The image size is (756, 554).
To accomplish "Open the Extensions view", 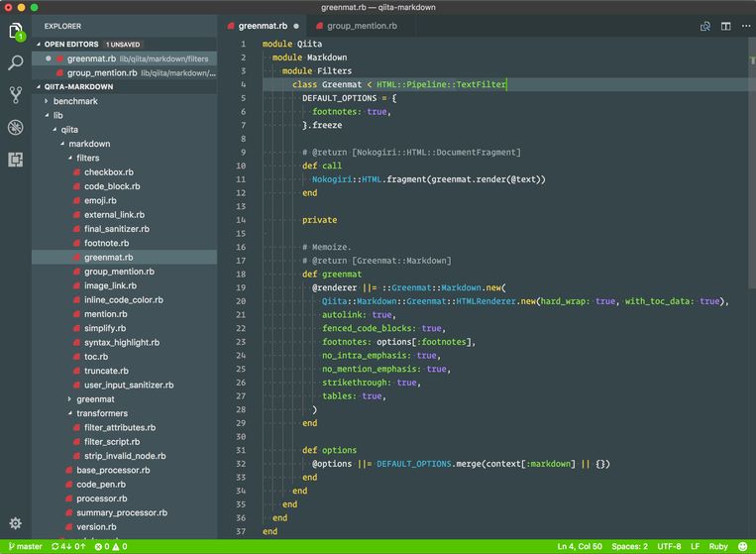I will click(x=16, y=160).
